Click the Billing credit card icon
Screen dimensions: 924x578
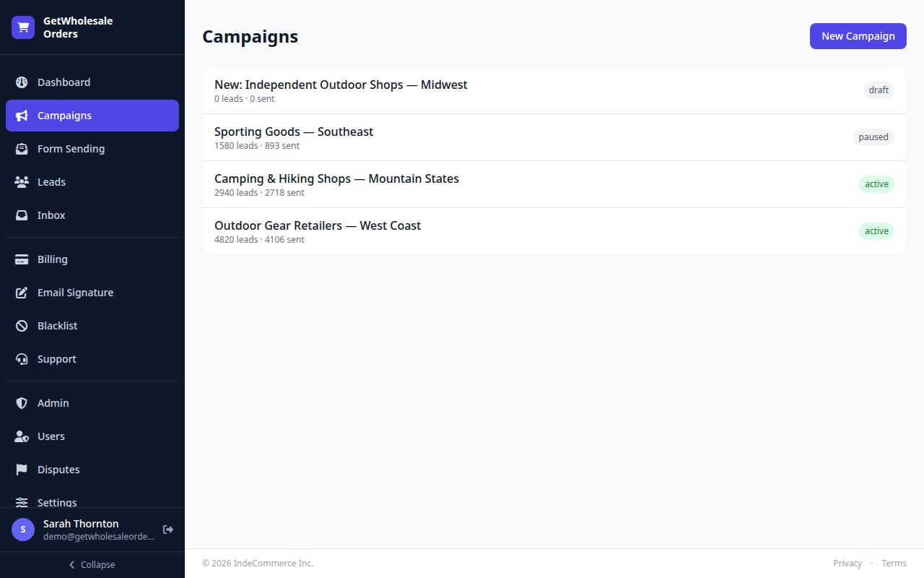tap(22, 259)
